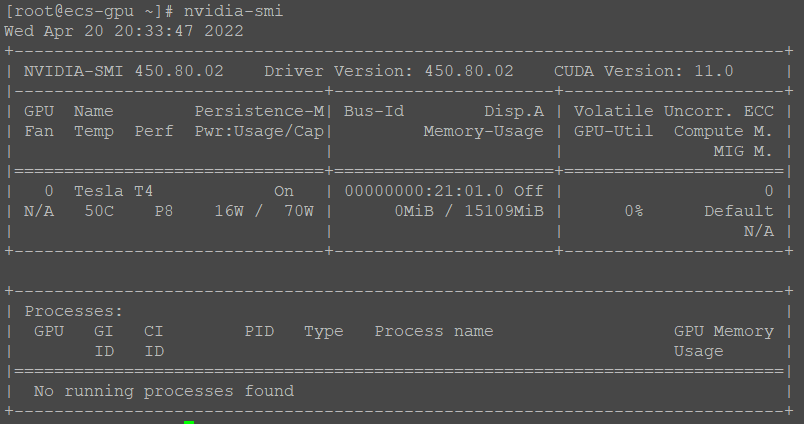
Task: Click the No running processes found message
Action: point(164,391)
